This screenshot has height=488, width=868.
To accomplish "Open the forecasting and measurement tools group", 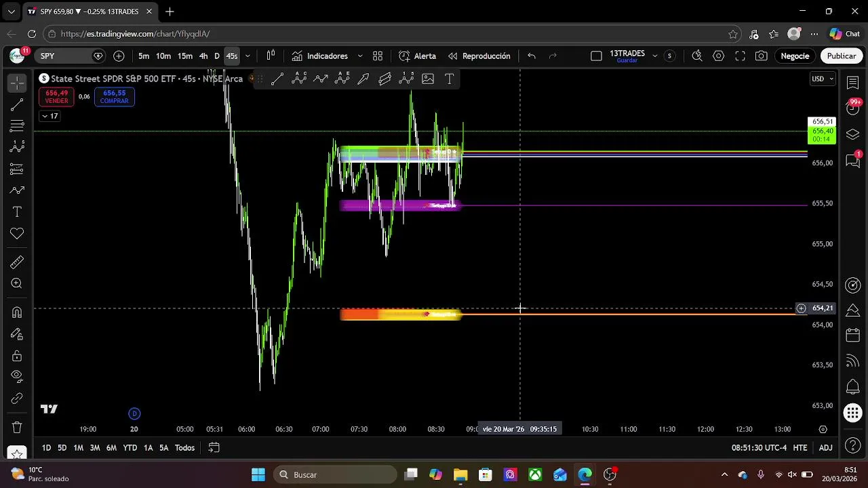I will (x=17, y=169).
